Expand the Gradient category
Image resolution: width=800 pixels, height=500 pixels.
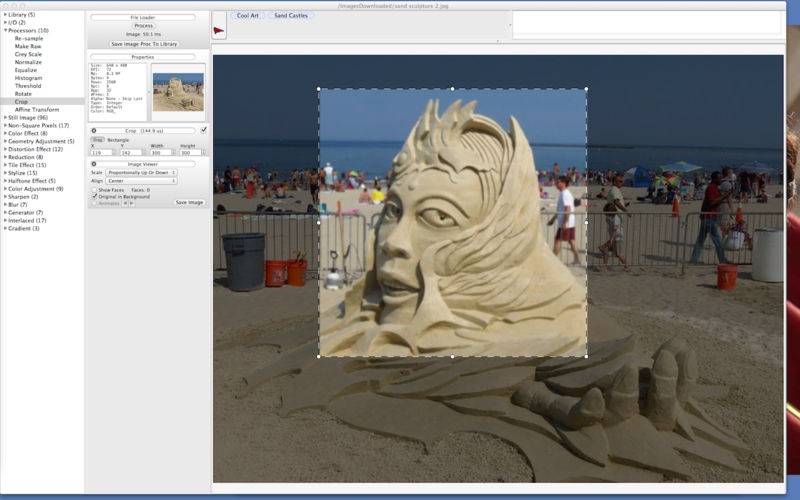(5, 228)
